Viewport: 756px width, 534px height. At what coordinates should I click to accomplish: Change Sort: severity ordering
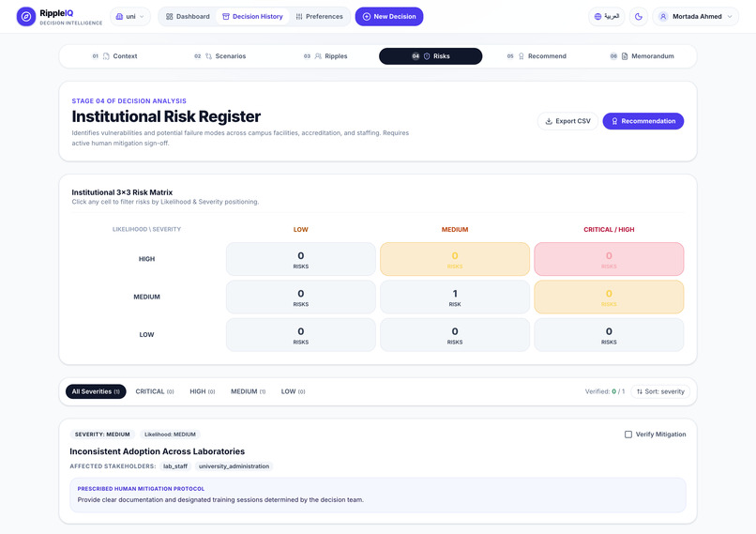click(x=660, y=391)
